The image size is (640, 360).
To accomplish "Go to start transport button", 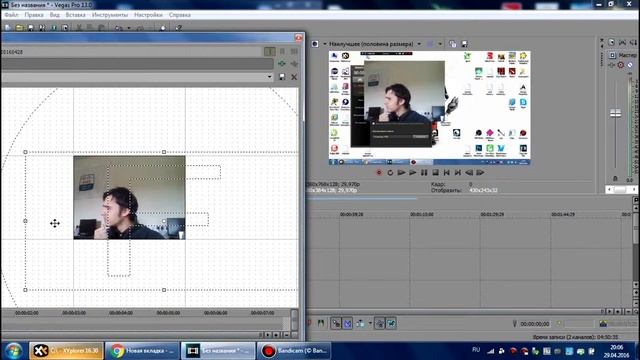I will point(447,173).
